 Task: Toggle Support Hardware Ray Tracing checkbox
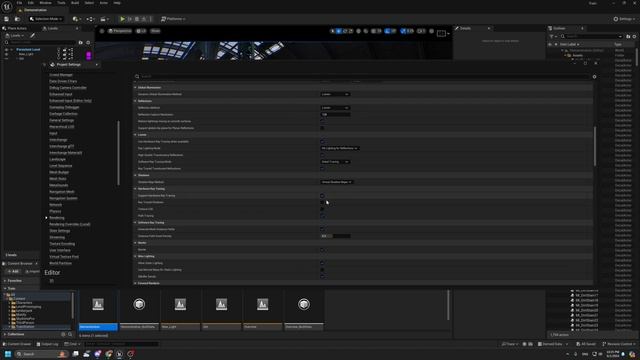click(322, 196)
